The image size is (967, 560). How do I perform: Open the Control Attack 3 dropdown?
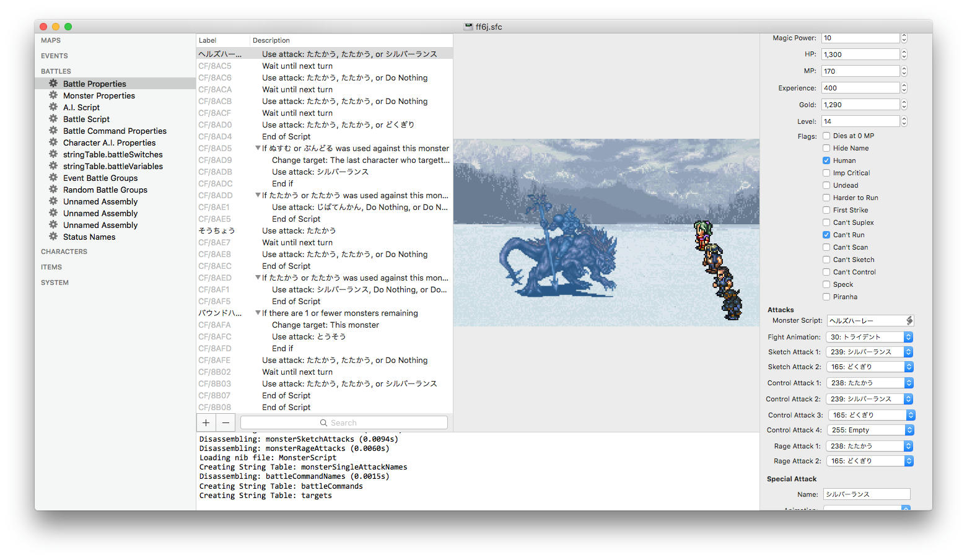point(872,415)
